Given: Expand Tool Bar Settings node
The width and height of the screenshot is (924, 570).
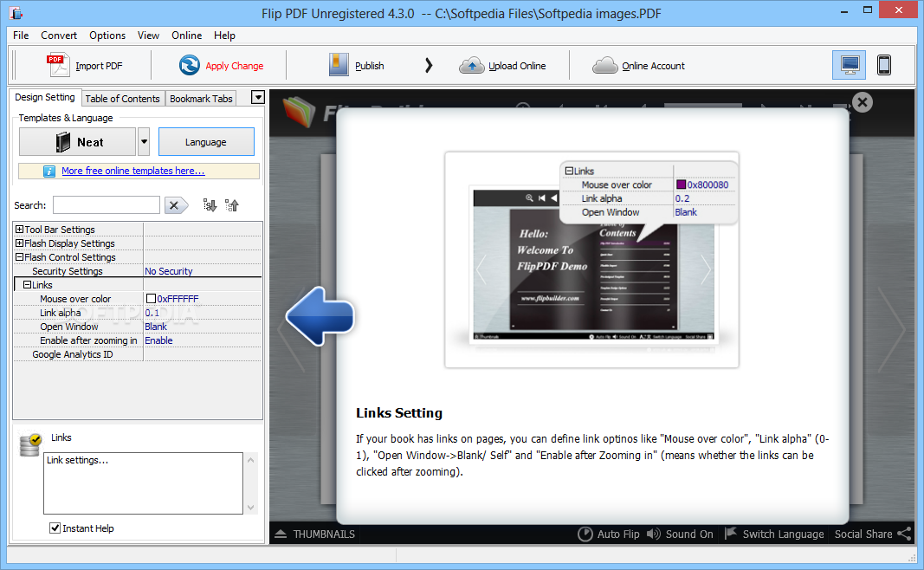Looking at the screenshot, I should click(19, 230).
